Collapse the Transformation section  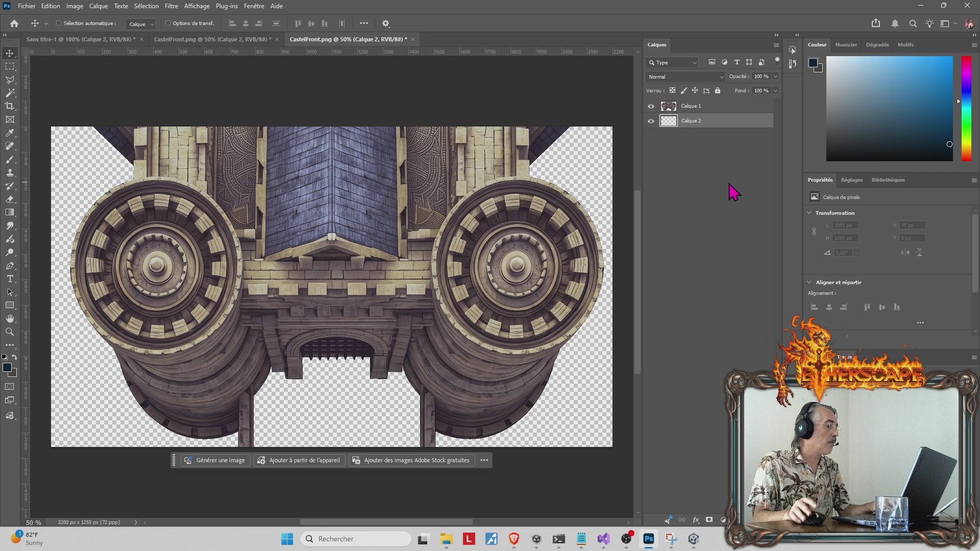click(809, 213)
